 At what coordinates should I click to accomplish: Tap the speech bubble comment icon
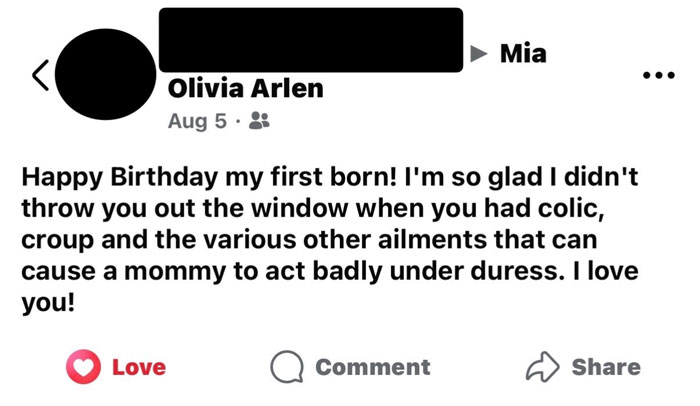287,367
